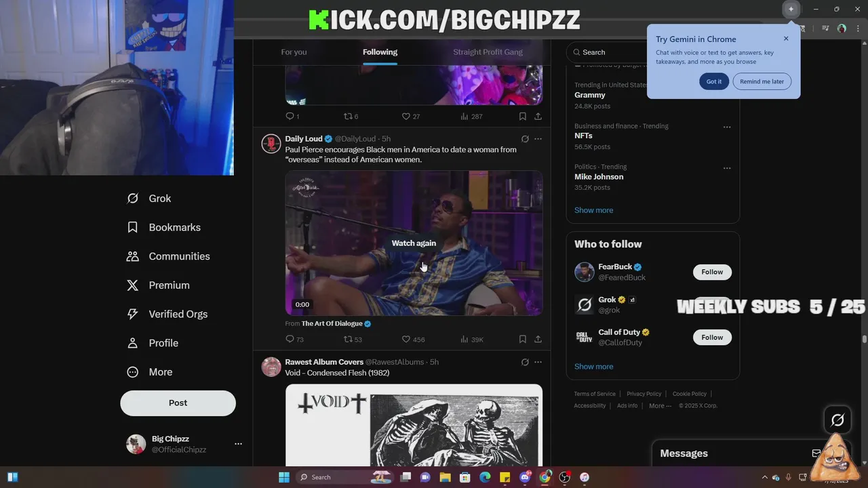Like the Daily Loud post with 456 likes
Viewport: 868px width, 488px height.
coord(413,340)
